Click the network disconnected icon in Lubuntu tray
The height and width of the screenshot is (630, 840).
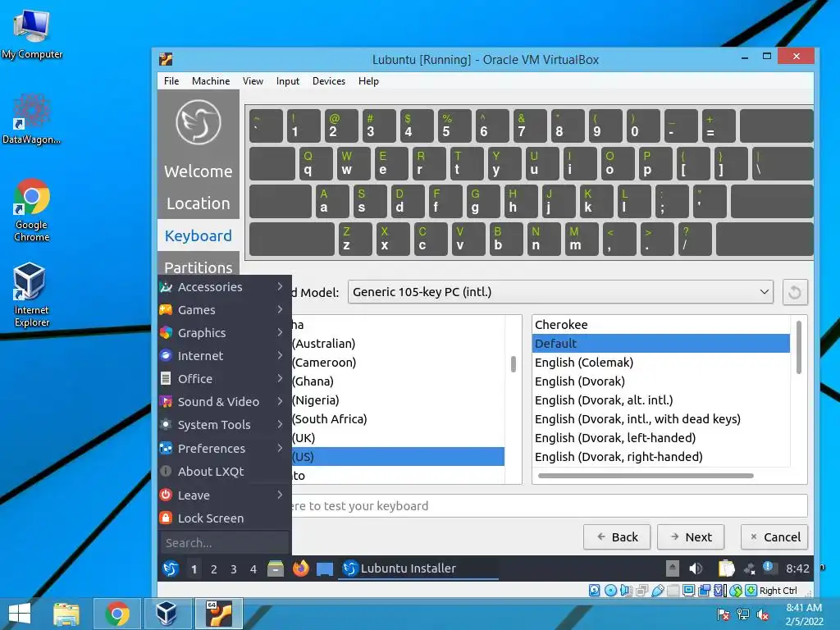tap(750, 569)
